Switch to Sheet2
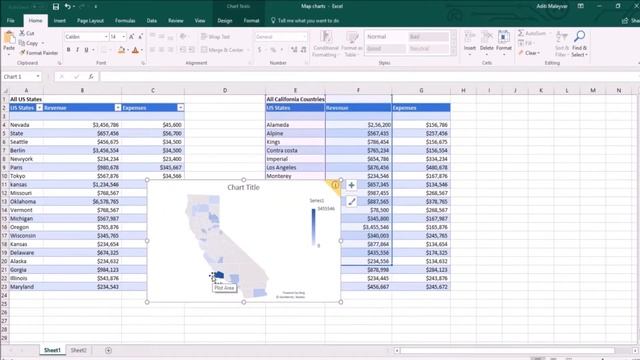 point(78,350)
